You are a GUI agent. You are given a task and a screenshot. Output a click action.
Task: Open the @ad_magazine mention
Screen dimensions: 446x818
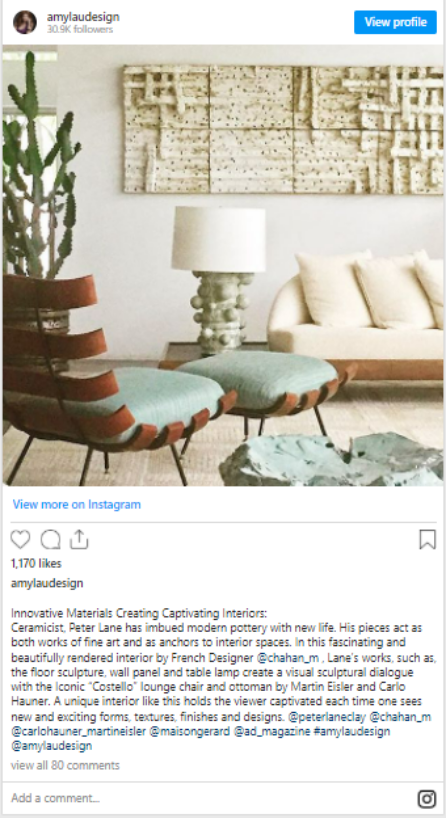(x=268, y=732)
